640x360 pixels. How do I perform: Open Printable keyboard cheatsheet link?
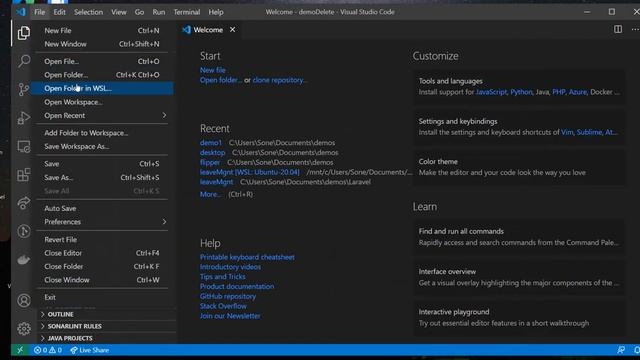pyautogui.click(x=247, y=257)
